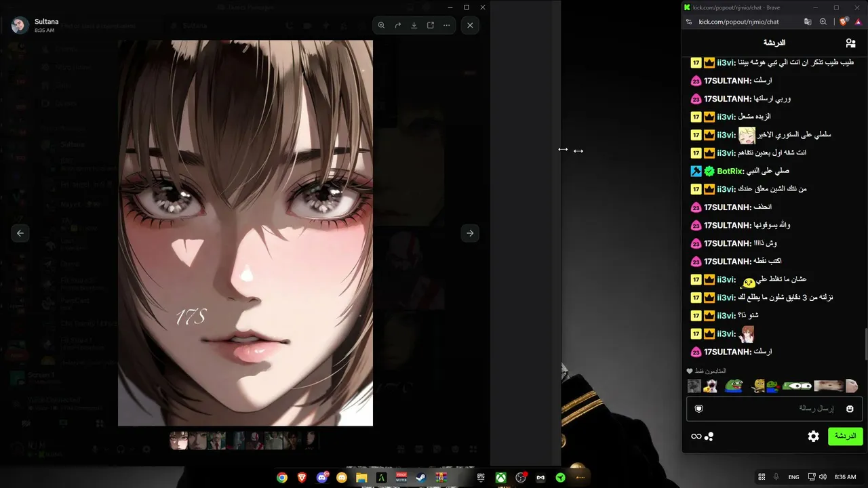Open WinRAR from the taskbar
Image resolution: width=868 pixels, height=488 pixels.
pos(441,477)
